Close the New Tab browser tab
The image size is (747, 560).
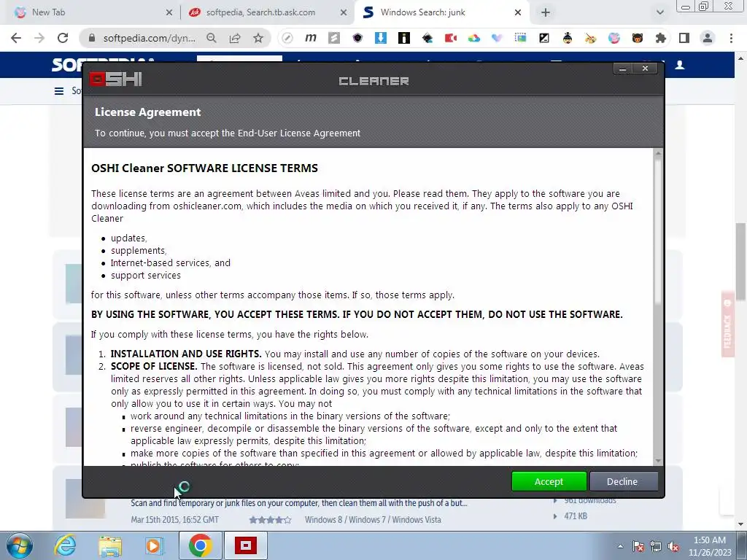click(169, 12)
